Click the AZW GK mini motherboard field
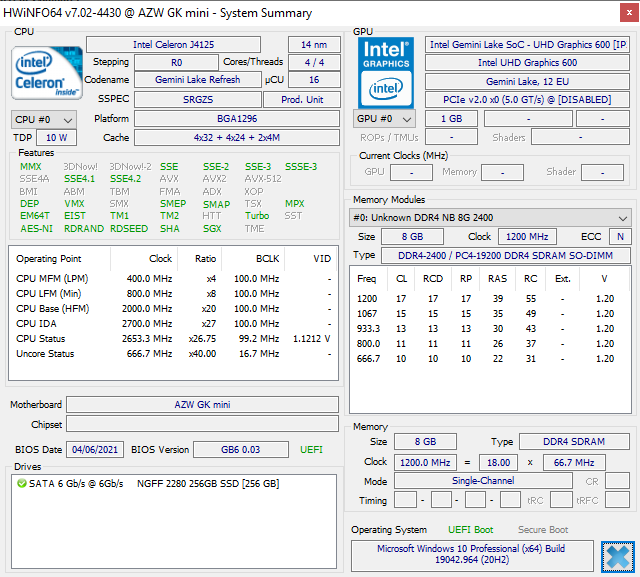This screenshot has width=640, height=577. [202, 404]
